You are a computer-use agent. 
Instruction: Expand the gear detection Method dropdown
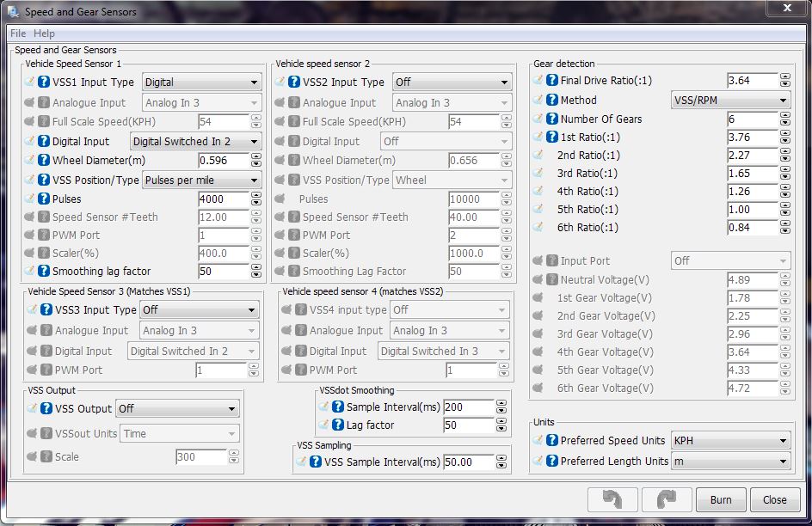click(729, 101)
